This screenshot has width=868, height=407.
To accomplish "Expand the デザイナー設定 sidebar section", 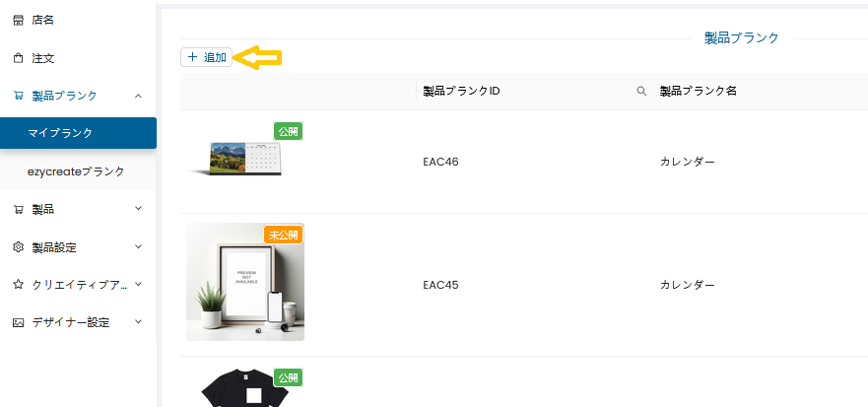I will pos(138,322).
